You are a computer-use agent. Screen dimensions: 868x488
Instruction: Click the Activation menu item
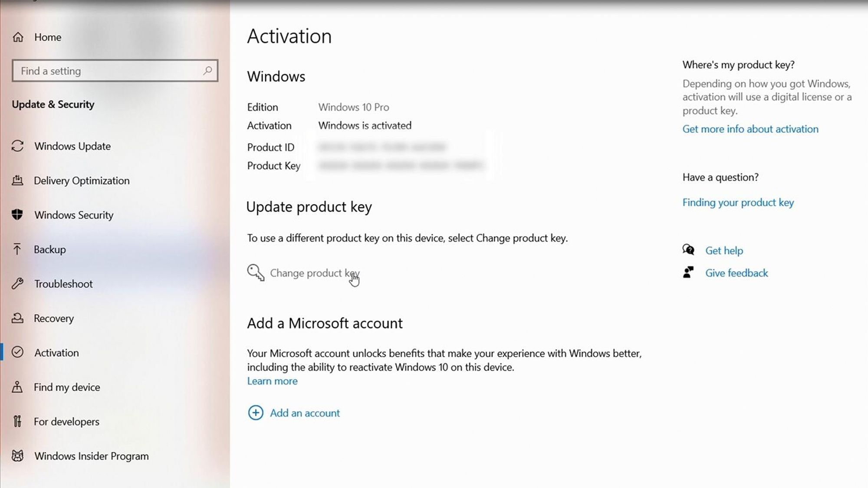click(x=56, y=352)
